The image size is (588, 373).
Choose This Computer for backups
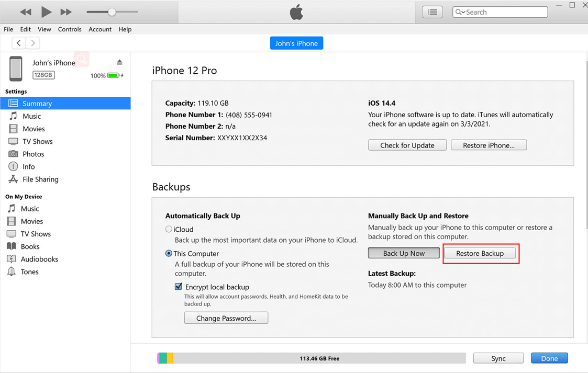click(x=169, y=253)
